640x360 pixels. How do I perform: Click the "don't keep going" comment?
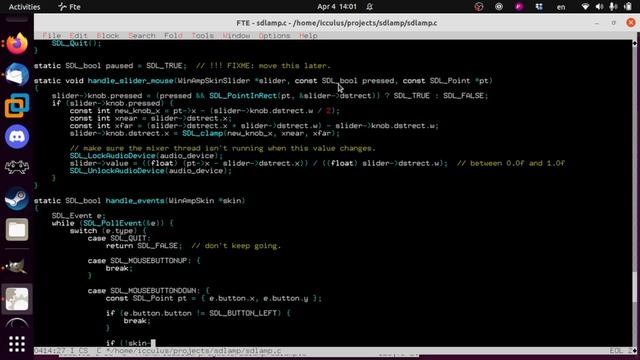pos(236,246)
